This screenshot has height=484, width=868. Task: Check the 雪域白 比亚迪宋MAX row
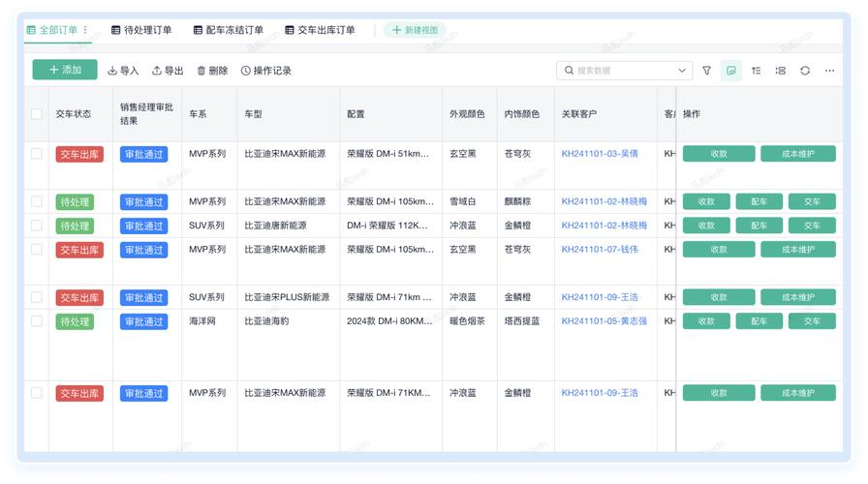pos(37,201)
